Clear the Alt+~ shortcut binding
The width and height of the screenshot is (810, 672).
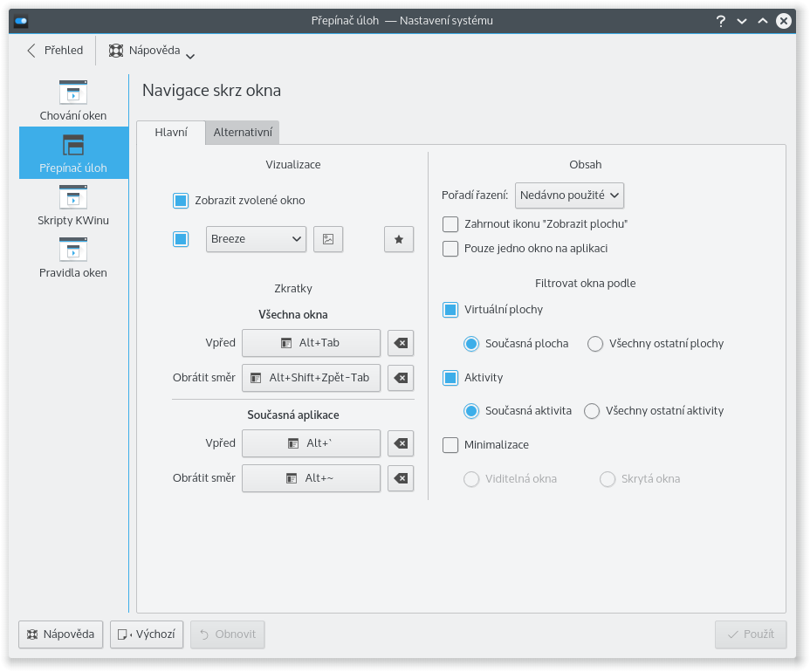point(401,478)
